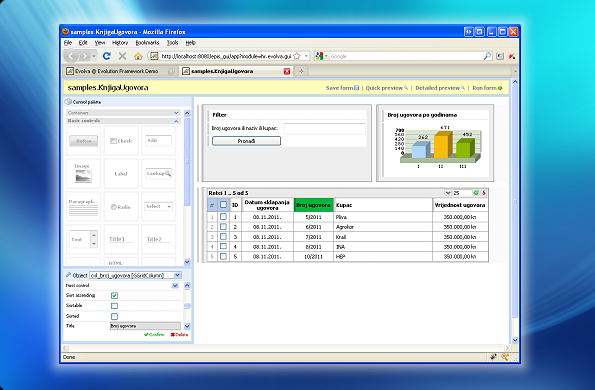Pick the Edit control from the palette
The image size is (595, 390).
pos(159,141)
